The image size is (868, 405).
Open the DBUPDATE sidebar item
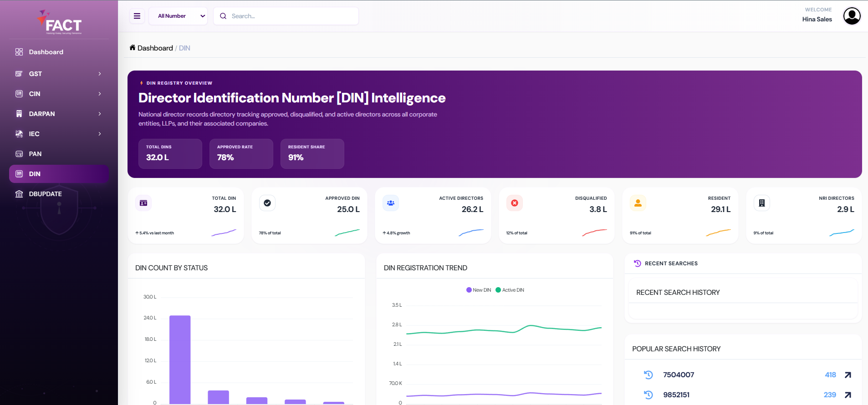pos(59,194)
